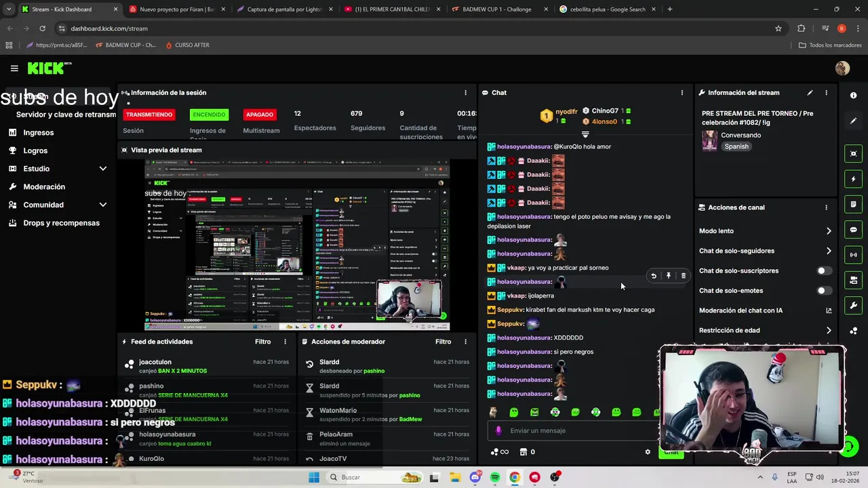Toggle the lightning activity feed widget in the right toolbar
This screenshot has height=488, width=868.
[x=853, y=179]
